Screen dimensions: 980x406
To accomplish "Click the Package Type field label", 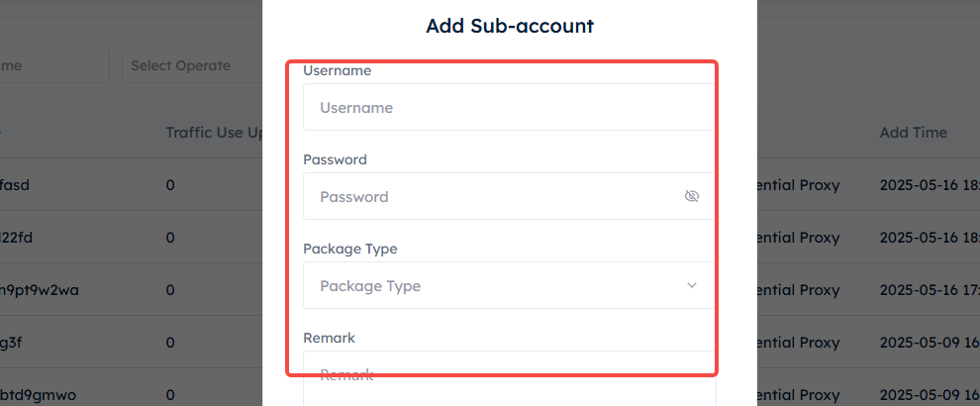I will 350,249.
